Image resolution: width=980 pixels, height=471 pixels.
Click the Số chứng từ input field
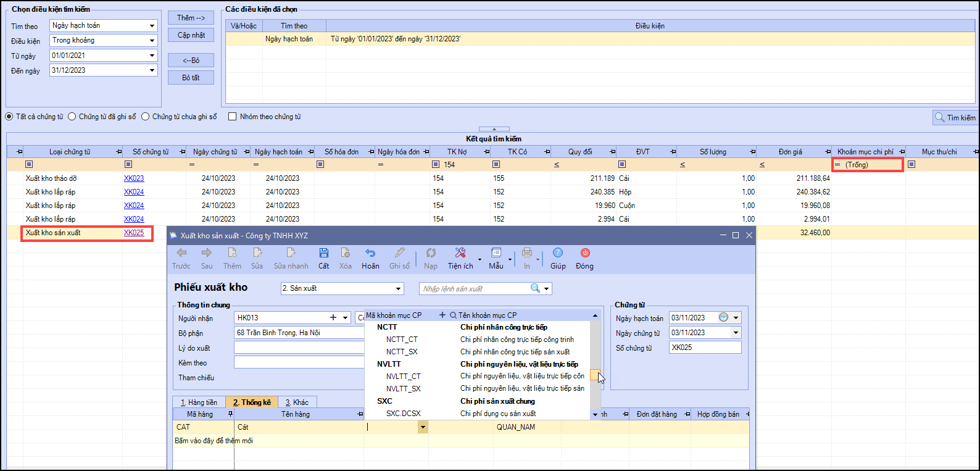point(705,348)
